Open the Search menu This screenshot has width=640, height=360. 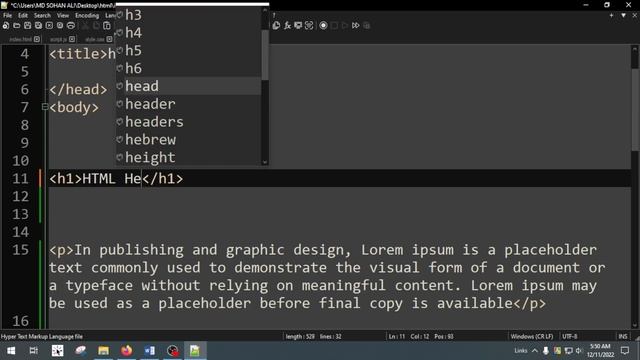pyautogui.click(x=42, y=16)
